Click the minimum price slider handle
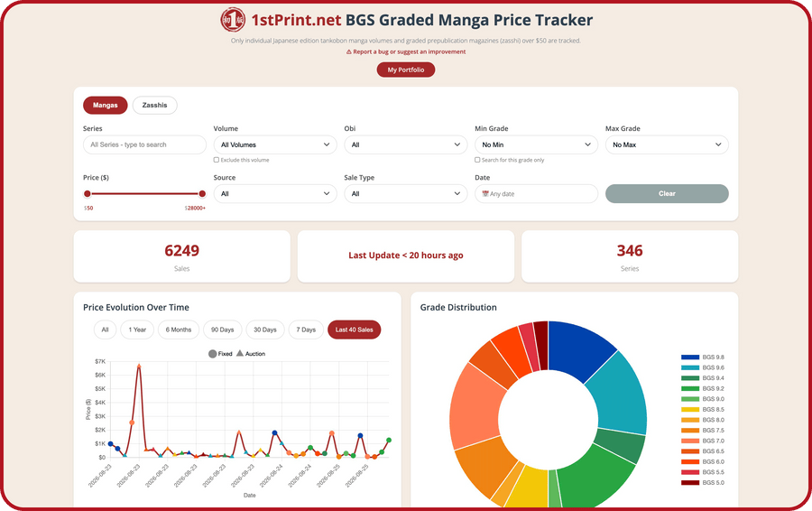The width and height of the screenshot is (812, 511). point(88,194)
